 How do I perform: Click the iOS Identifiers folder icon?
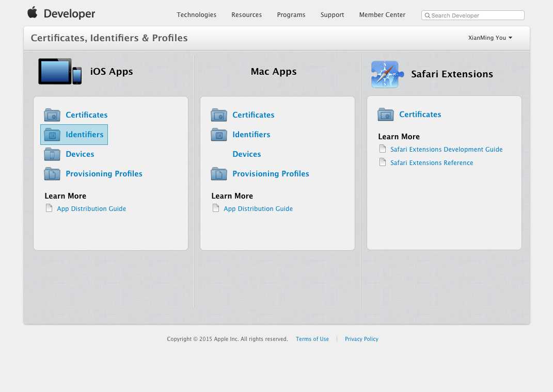click(x=52, y=135)
